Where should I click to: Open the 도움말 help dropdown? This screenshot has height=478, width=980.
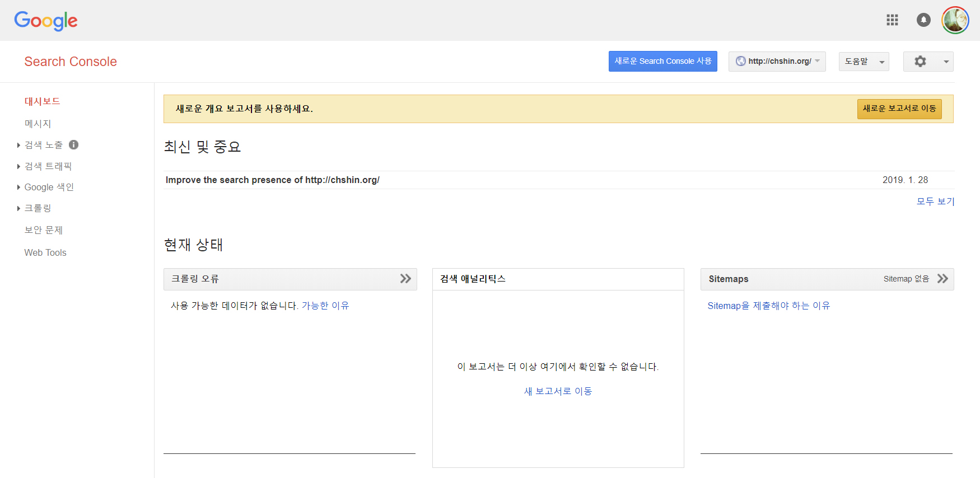pyautogui.click(x=864, y=61)
